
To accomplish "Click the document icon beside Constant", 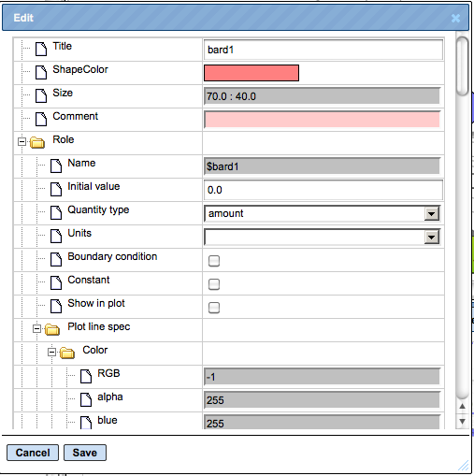I will click(x=56, y=282).
